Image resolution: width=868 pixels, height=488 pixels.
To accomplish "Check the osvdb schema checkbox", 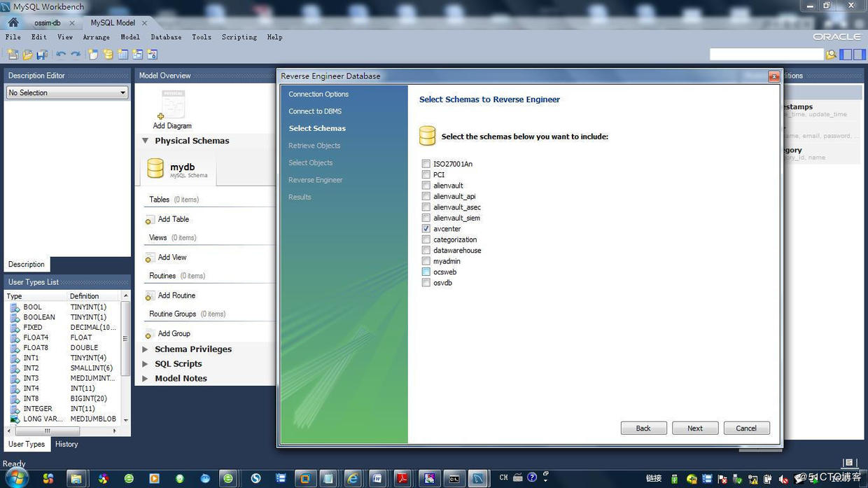I will click(426, 283).
